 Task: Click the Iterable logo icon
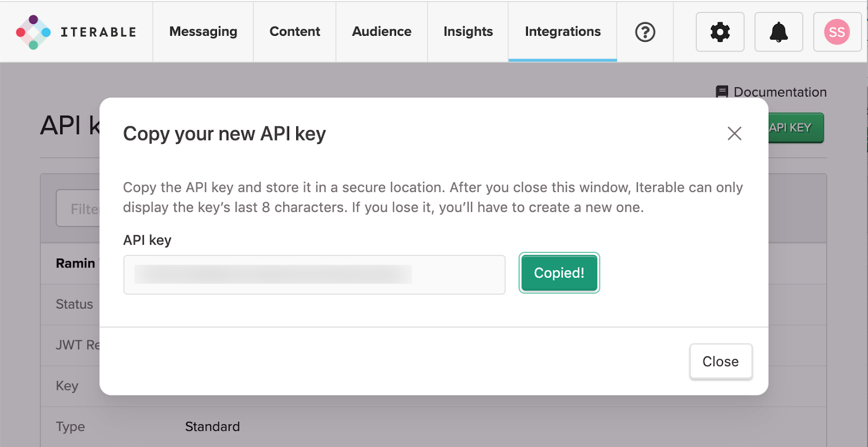pos(33,32)
